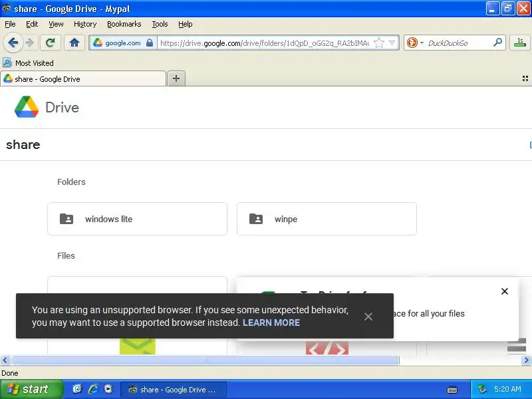Click the first quick launch icon

point(77,389)
